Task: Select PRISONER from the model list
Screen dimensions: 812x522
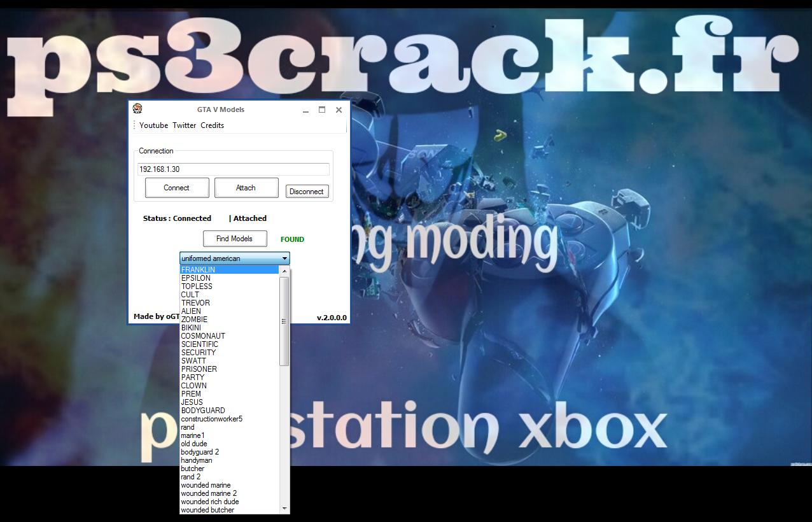Action: (x=230, y=369)
